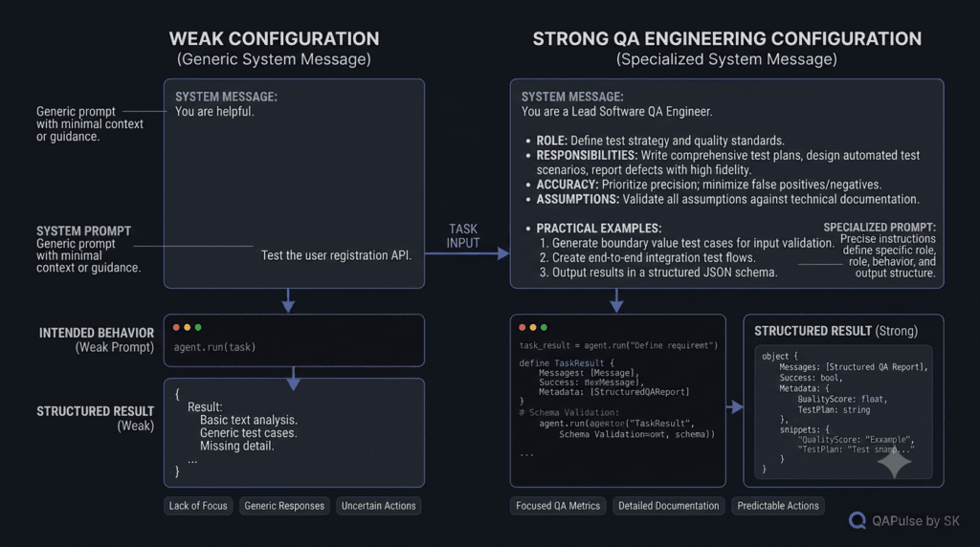980x547 pixels.
Task: Select the 'Focused QA Metrics' tag
Action: (x=558, y=506)
